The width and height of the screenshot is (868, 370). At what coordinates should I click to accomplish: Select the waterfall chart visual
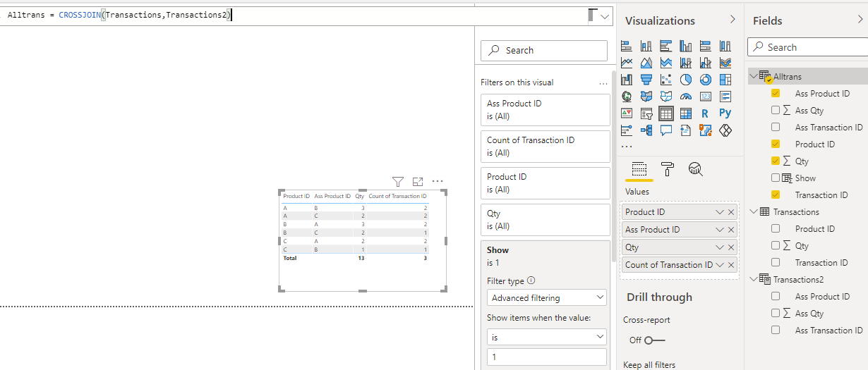click(627, 80)
